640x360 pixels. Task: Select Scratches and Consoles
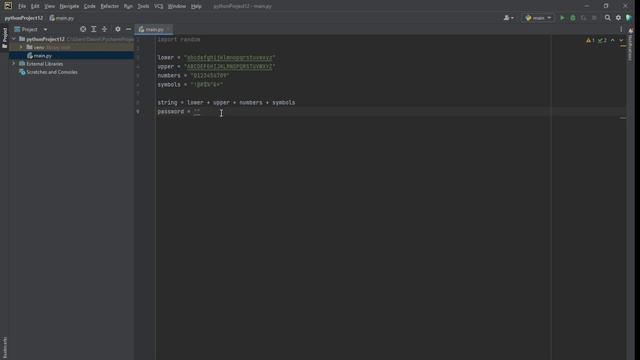pos(52,72)
